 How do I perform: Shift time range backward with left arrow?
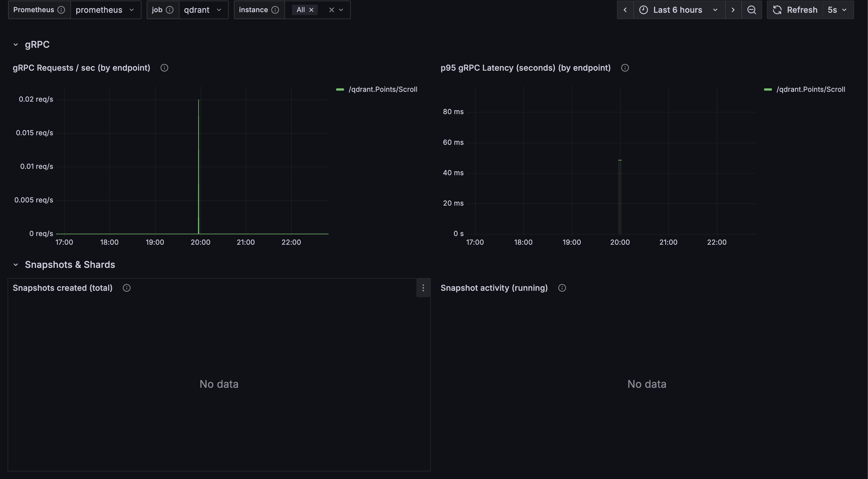pos(625,10)
